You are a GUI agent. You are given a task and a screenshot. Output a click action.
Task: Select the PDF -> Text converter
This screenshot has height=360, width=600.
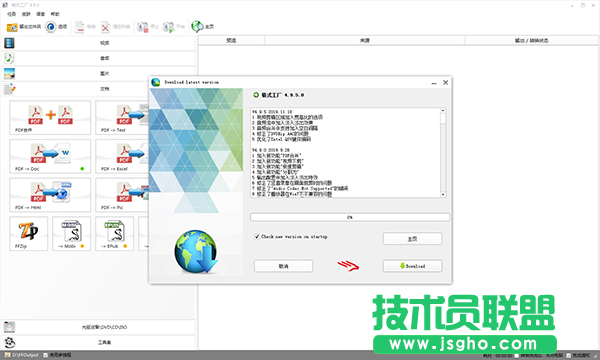122,117
